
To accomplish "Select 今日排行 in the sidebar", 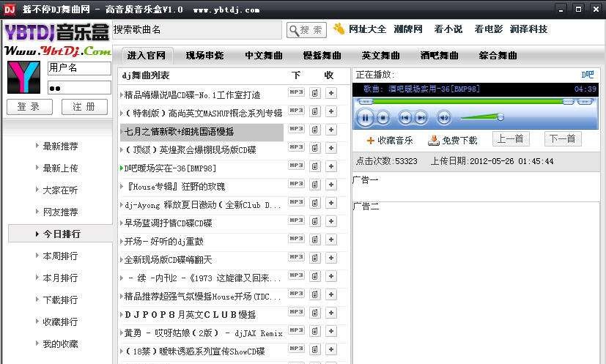I will pyautogui.click(x=60, y=234).
